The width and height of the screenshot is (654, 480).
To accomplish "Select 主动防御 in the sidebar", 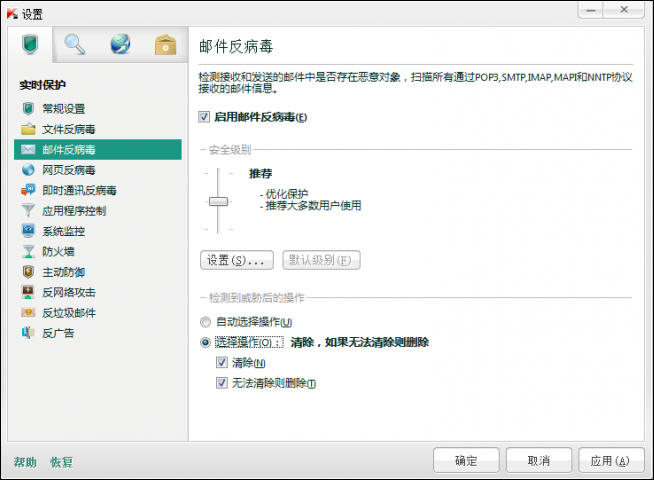I will (98, 272).
